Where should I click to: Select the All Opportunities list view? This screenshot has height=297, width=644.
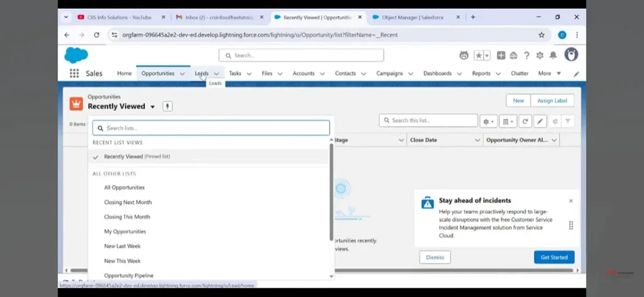pos(125,188)
